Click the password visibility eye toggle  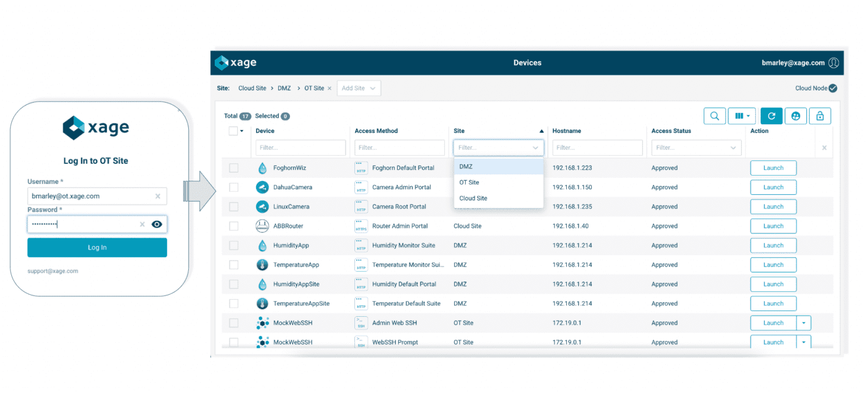157,224
